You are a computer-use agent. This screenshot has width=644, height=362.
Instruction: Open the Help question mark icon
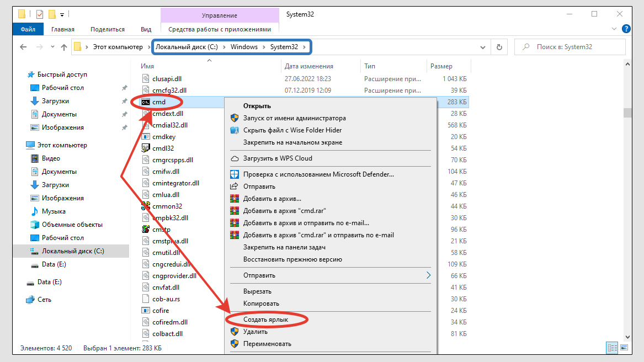(626, 29)
